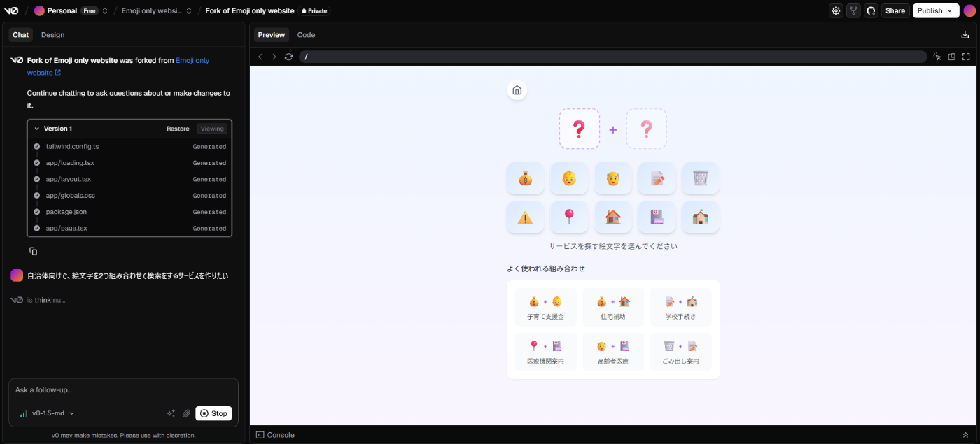This screenshot has width=980, height=444.
Task: Click the Private visibility badge
Action: click(314, 10)
